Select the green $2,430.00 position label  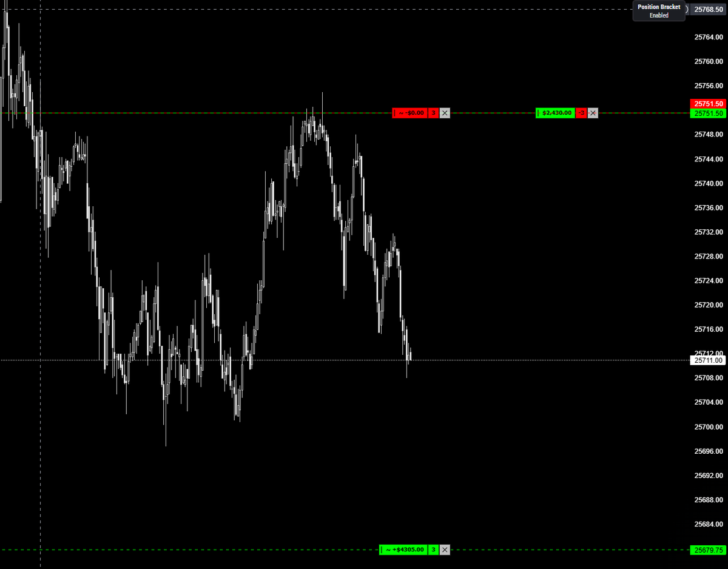pyautogui.click(x=555, y=113)
